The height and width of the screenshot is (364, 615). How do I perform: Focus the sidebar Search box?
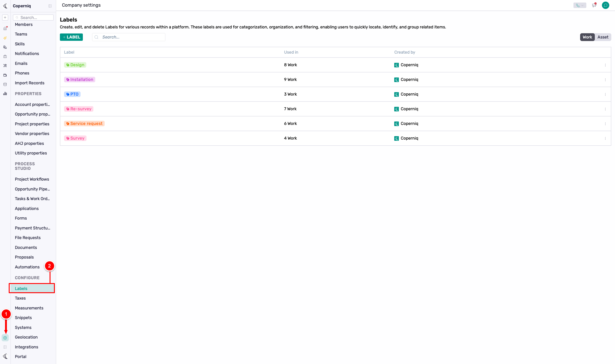click(x=33, y=17)
